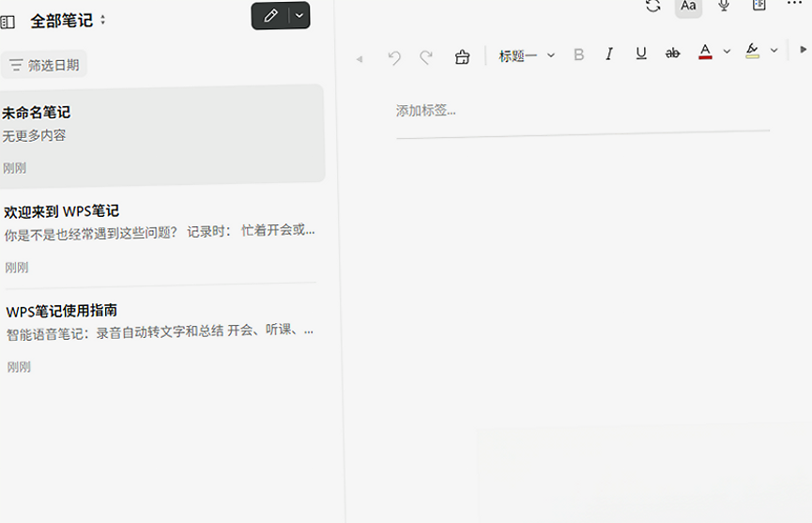Open the WPS笔记使用指南 note
The height and width of the screenshot is (523, 812).
161,338
